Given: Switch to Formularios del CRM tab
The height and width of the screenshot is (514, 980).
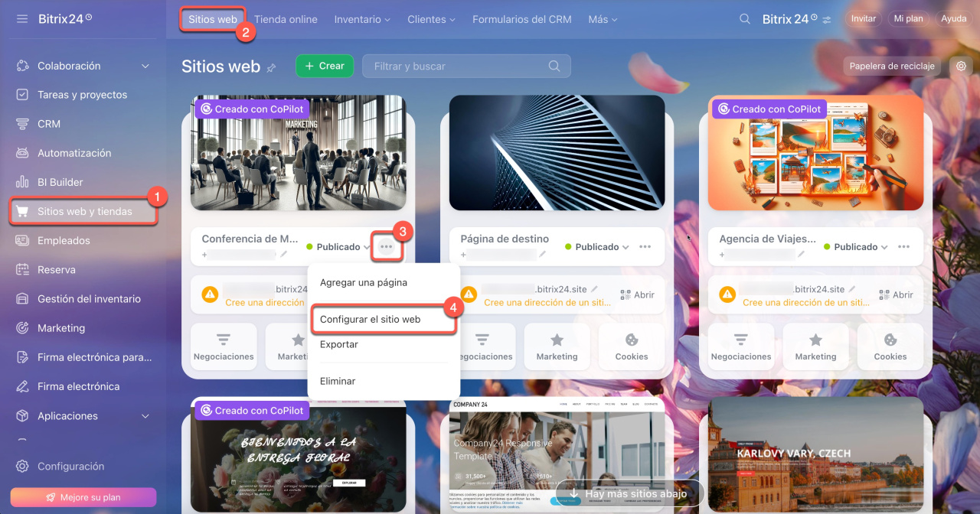Looking at the screenshot, I should click(522, 19).
